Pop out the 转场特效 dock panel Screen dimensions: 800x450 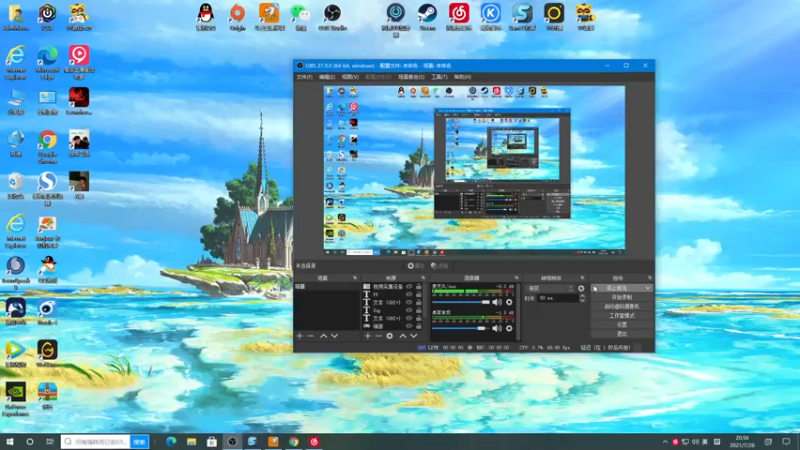pos(582,278)
